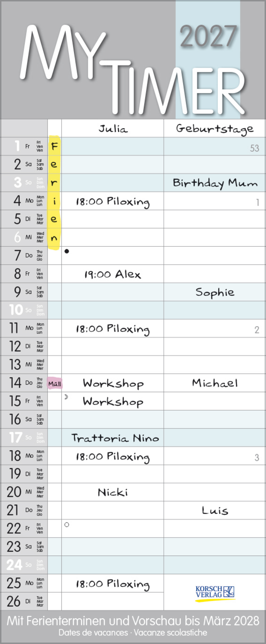Click week number 53 in the first row
Viewport: 266px width, 644px height.
tap(254, 148)
